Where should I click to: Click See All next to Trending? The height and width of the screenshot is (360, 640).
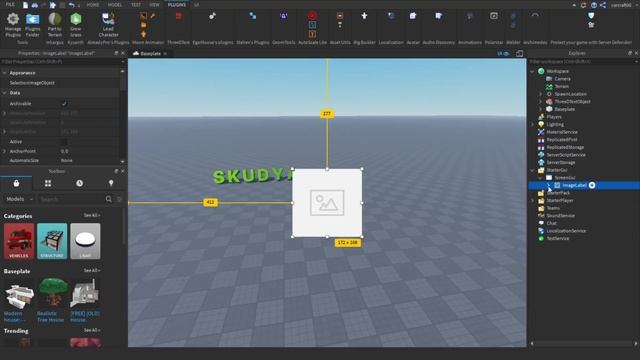coord(92,330)
